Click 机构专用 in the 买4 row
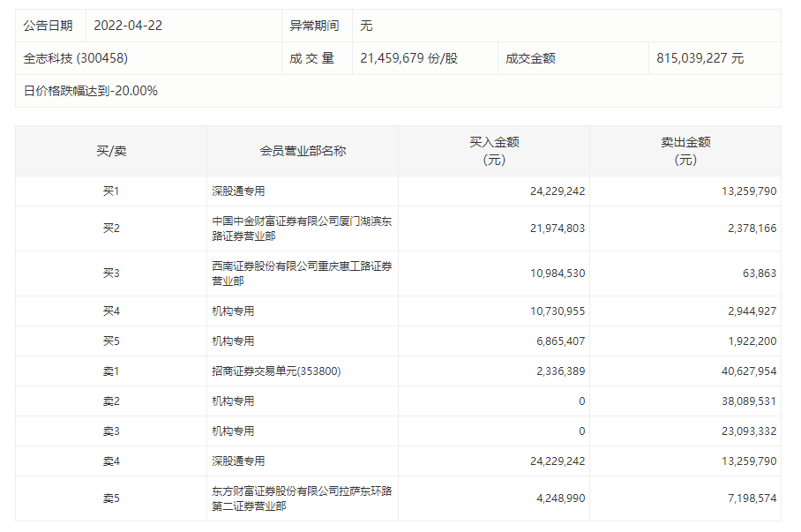801x532 pixels. pos(233,311)
